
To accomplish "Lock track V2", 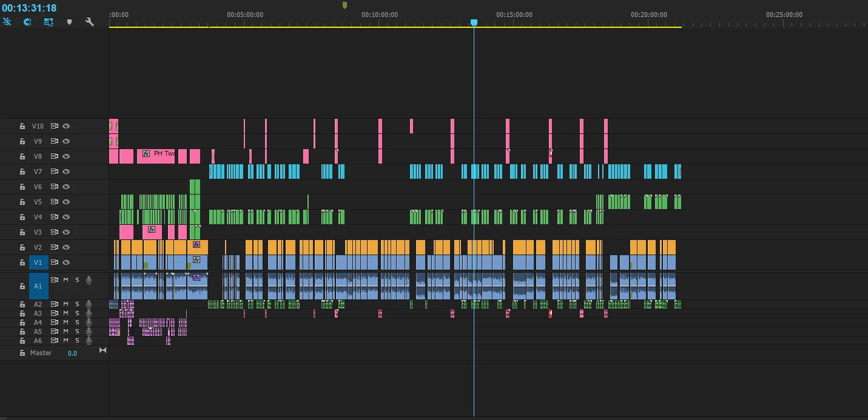I will pos(22,247).
